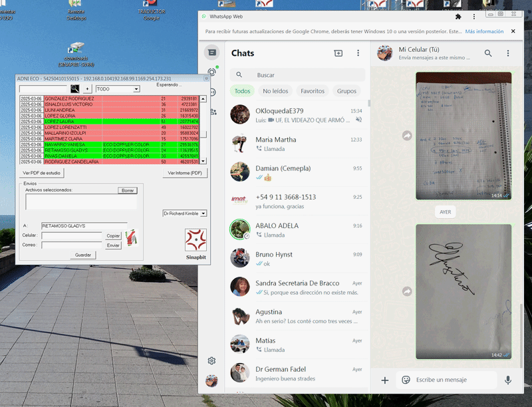Click the Ver PDF de estudio button
The height and width of the screenshot is (407, 532).
click(x=42, y=173)
